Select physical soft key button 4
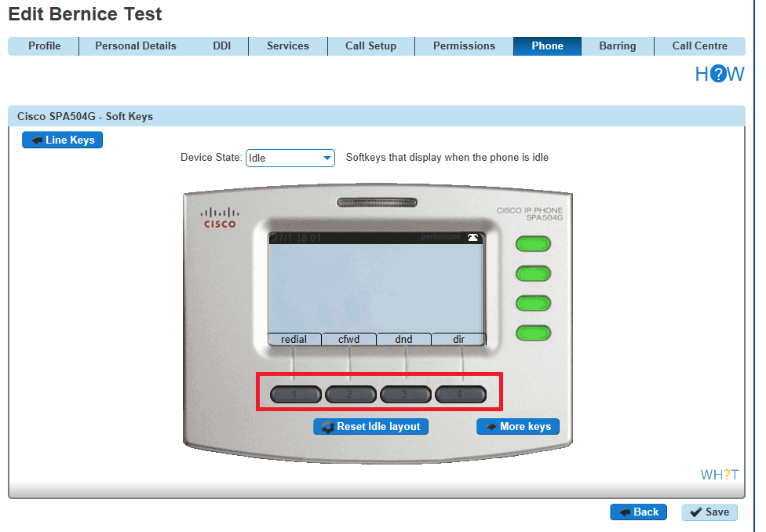 point(461,394)
